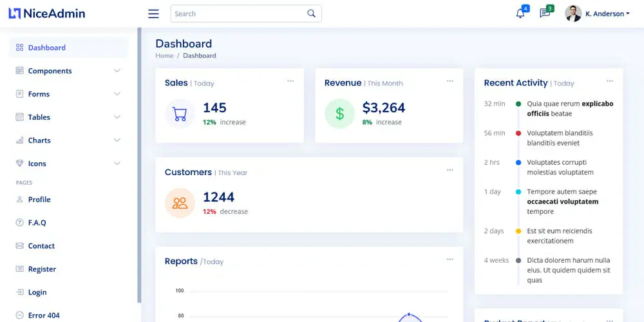Click the Tables layout icon
Screen dimensions: 644x322
[x=19, y=117]
